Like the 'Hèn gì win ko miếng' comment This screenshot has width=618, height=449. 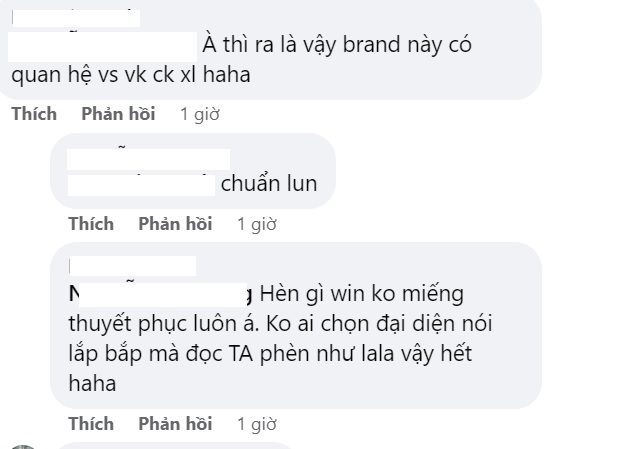pyautogui.click(x=91, y=424)
